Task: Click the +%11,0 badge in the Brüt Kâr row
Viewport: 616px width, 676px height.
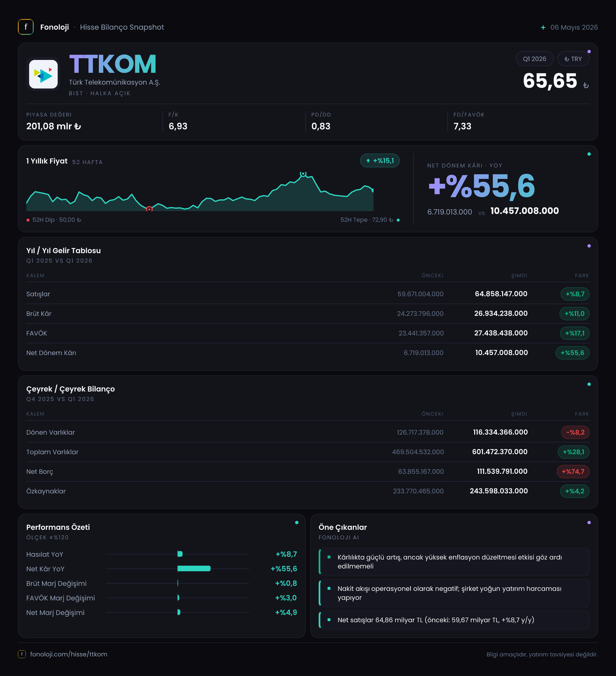Action: (574, 314)
